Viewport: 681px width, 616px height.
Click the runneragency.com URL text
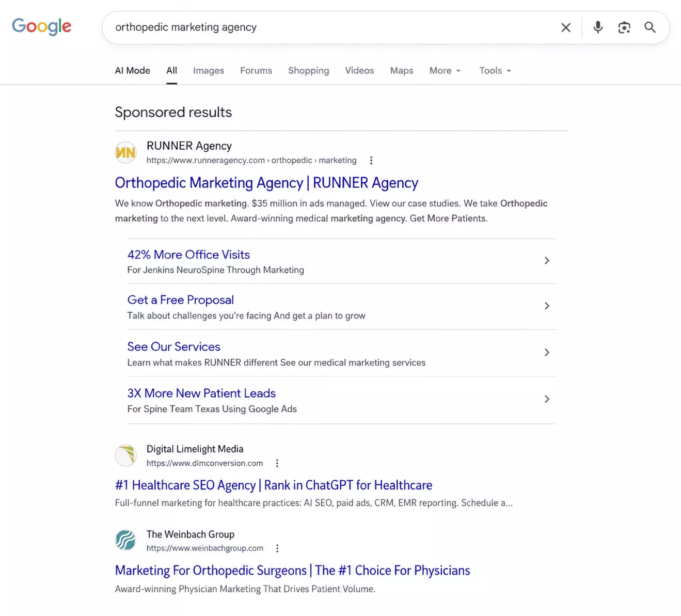point(251,161)
